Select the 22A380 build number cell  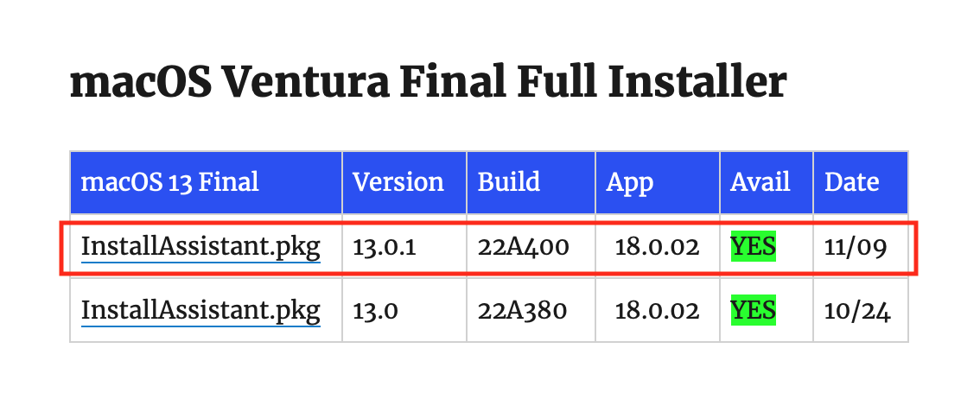pyautogui.click(x=524, y=311)
